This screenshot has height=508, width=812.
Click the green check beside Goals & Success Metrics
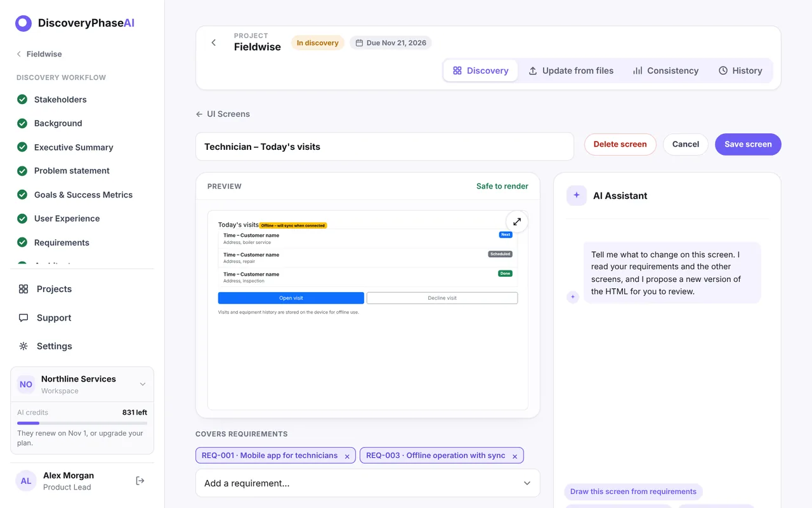click(x=22, y=194)
